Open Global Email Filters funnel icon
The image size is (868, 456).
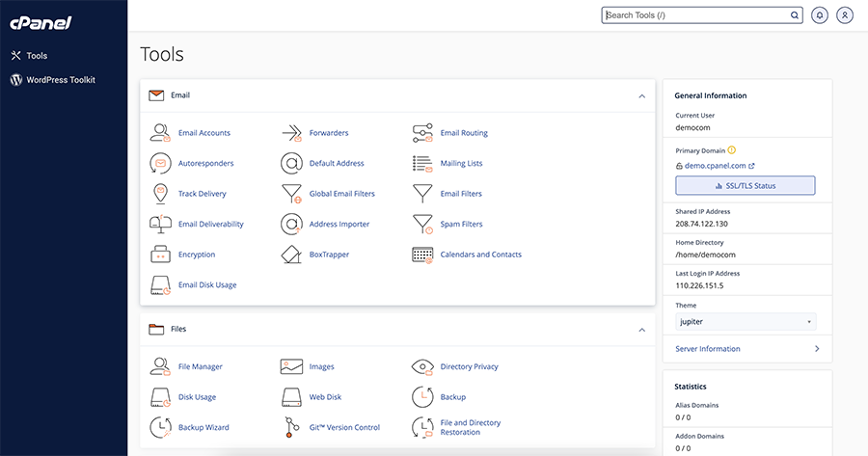click(x=291, y=194)
